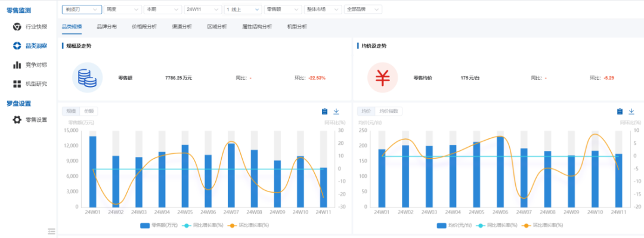
Task: Go to the 区域分析 tab
Action: pos(217,27)
